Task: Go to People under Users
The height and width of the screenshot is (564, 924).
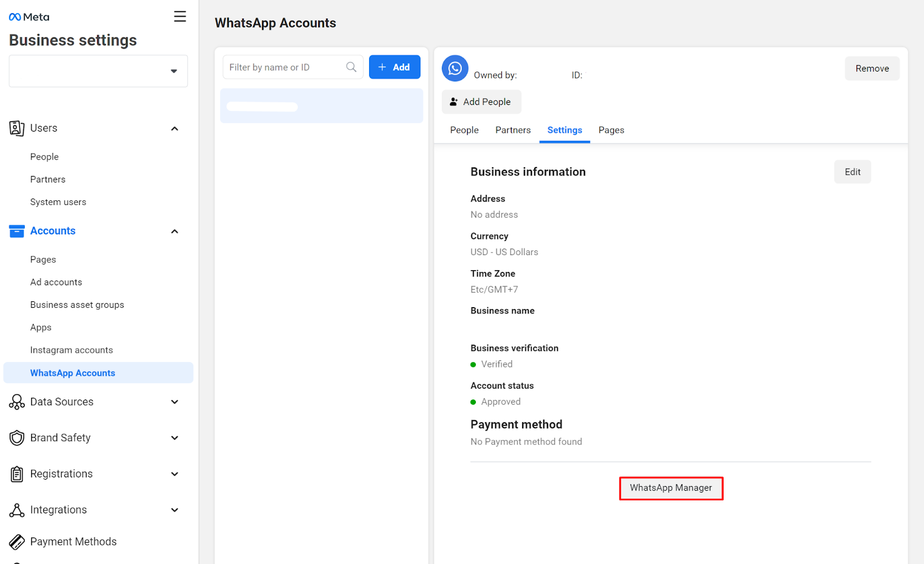Action: point(44,156)
